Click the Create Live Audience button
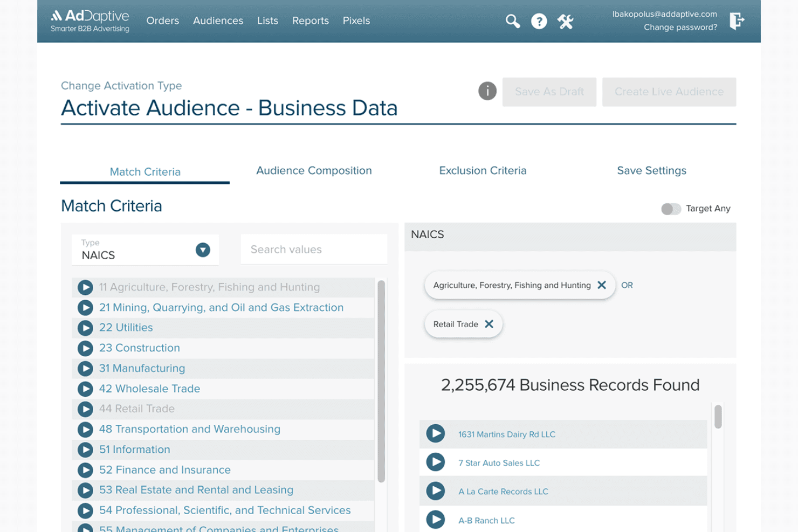798x532 pixels. 669,92
